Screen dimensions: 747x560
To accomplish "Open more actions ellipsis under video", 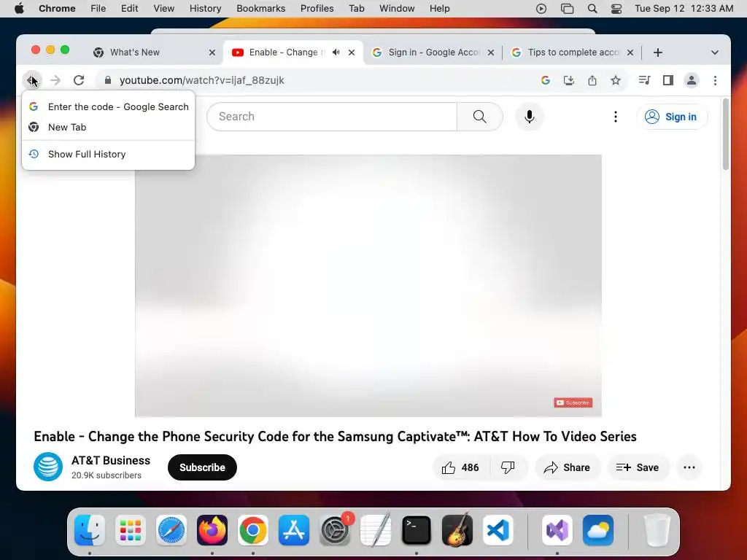I will pyautogui.click(x=689, y=467).
